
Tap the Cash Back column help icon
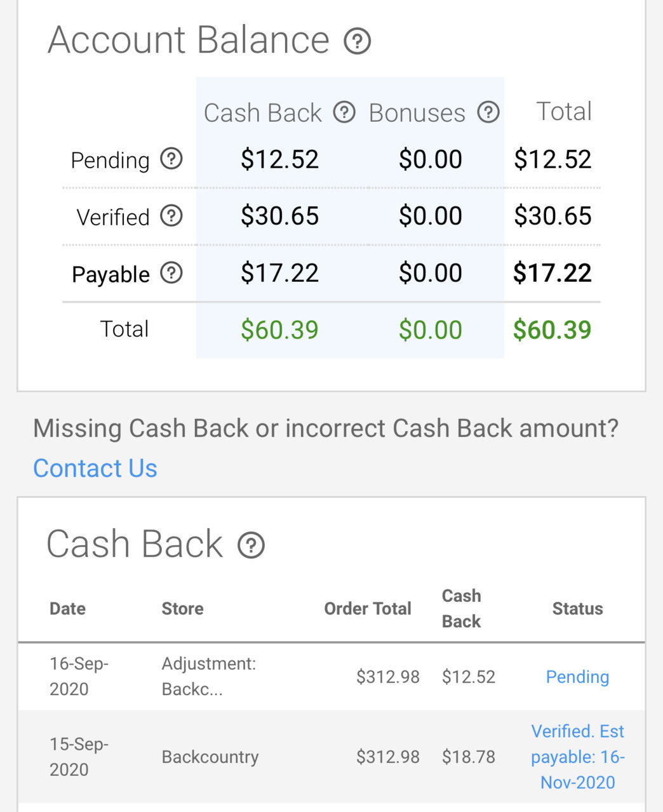(344, 112)
